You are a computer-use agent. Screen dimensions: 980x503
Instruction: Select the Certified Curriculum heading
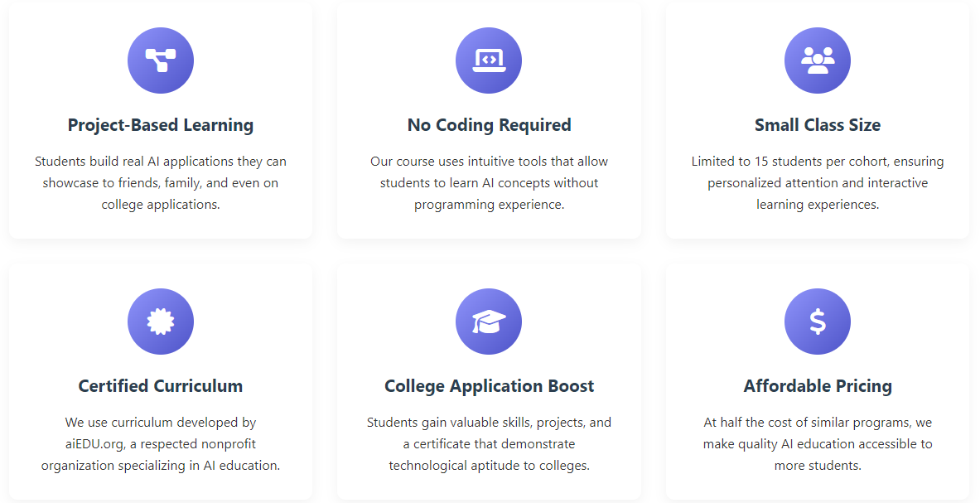tap(161, 386)
